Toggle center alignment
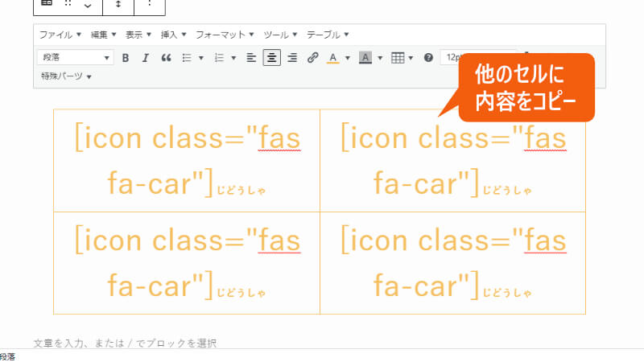Viewport: 644px width, 362px height. pos(271,58)
